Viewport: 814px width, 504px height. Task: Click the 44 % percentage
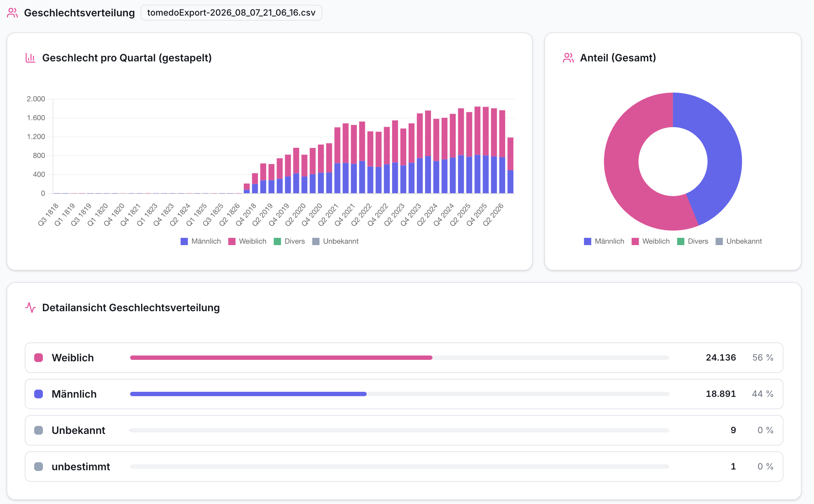(763, 394)
